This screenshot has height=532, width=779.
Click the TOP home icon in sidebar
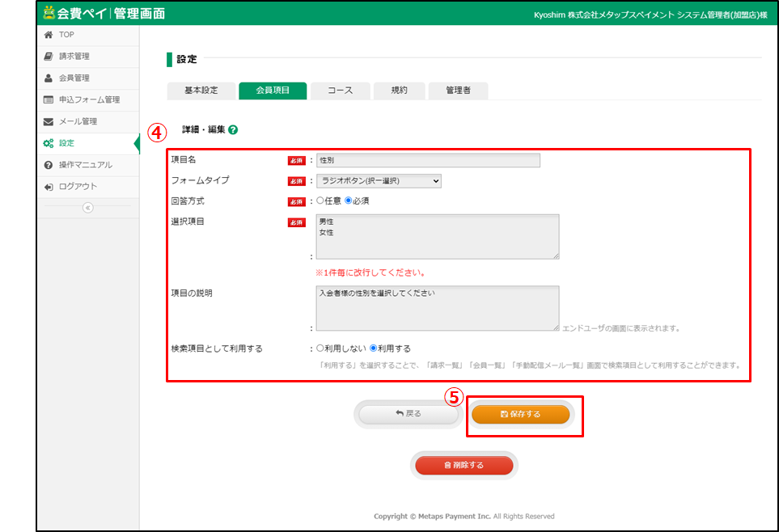[x=49, y=35]
